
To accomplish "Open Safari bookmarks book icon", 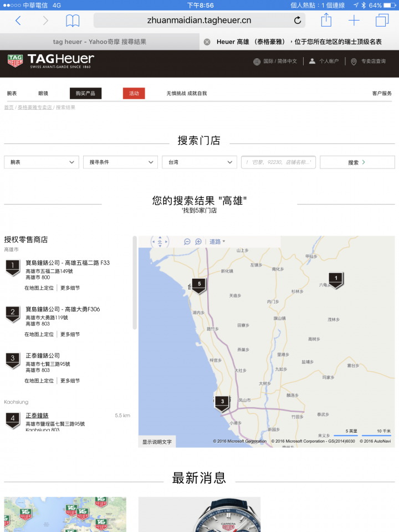I will pyautogui.click(x=73, y=21).
